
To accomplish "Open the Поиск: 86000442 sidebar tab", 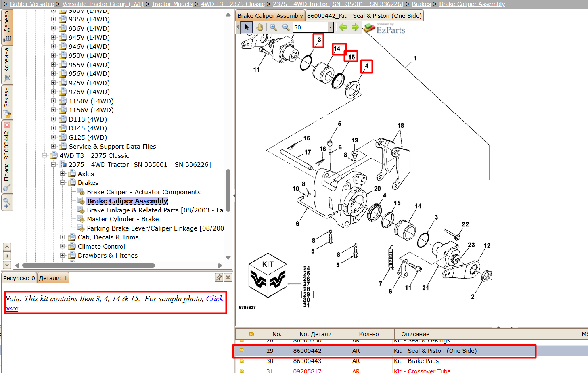I will coord(7,156).
